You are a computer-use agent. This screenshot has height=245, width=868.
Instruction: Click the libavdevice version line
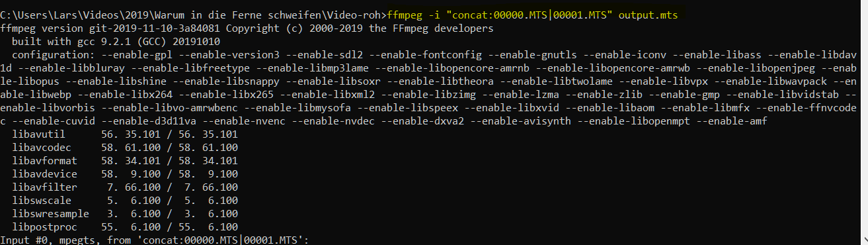click(124, 172)
